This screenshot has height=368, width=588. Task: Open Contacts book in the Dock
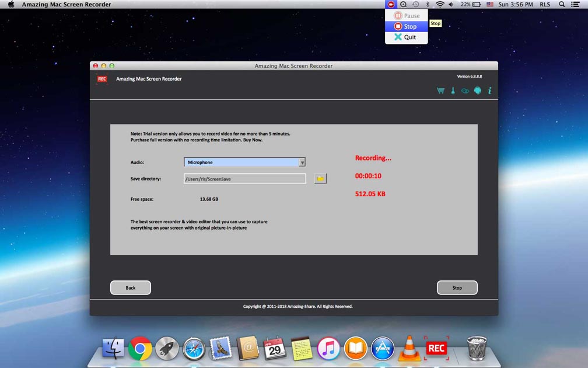[247, 348]
